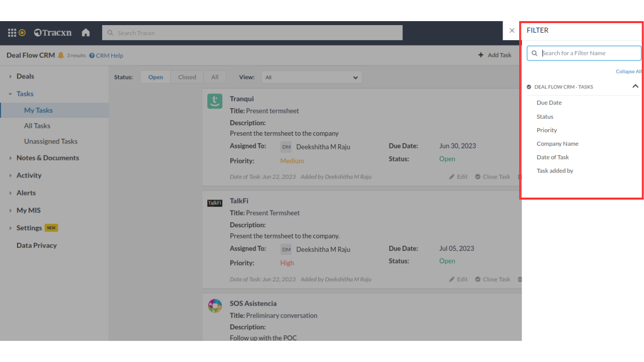Close the filter panel with X icon
Image resolution: width=644 pixels, height=362 pixels.
(x=512, y=31)
